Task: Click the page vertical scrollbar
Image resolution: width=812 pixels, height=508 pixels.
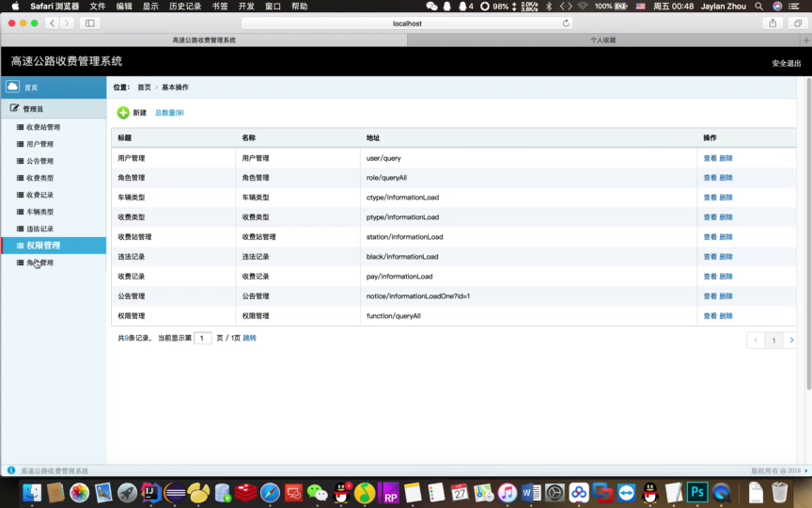Action: pos(808,233)
